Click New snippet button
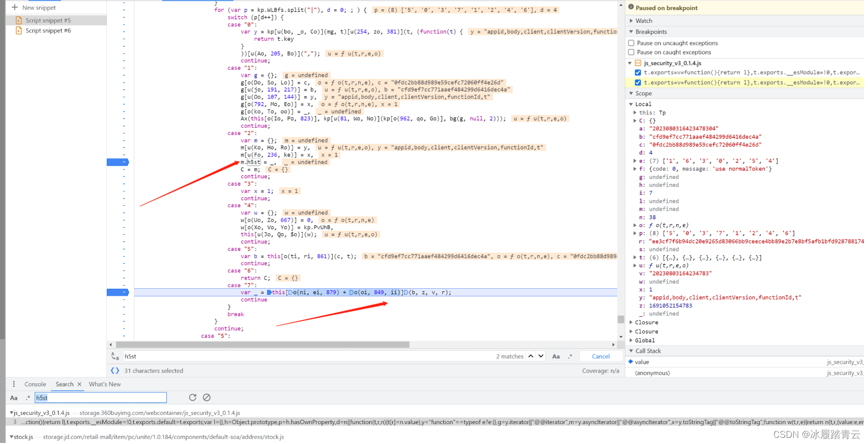This screenshot has width=868, height=444. [34, 8]
